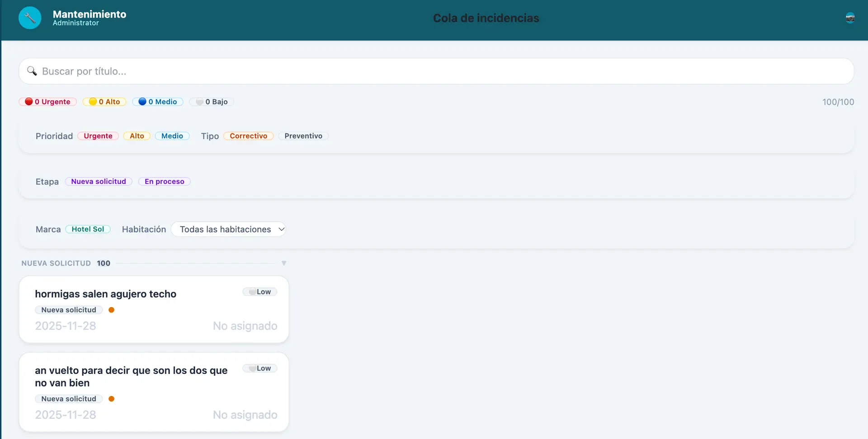Click date 2025-11-28 on hormigas card
The width and height of the screenshot is (868, 439).
point(66,326)
